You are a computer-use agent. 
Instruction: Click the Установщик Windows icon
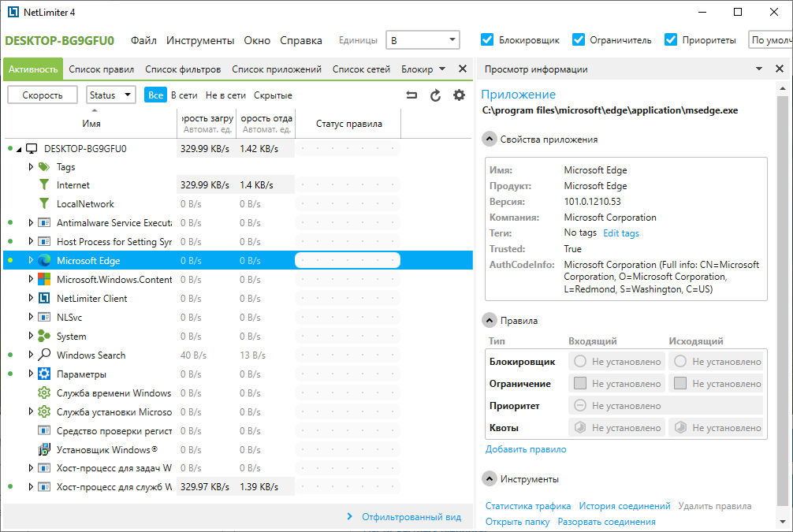pos(44,449)
